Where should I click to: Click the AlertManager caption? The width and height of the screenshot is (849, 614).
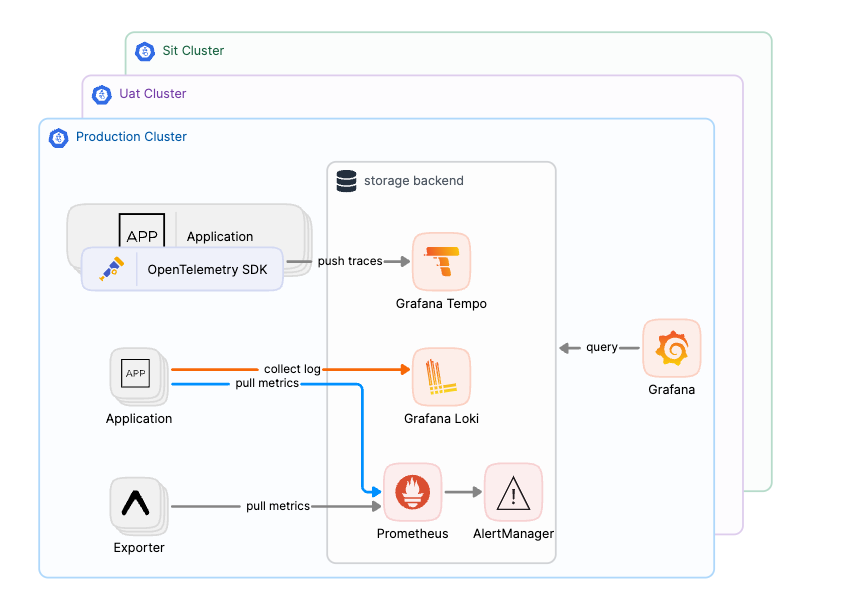pyautogui.click(x=513, y=534)
